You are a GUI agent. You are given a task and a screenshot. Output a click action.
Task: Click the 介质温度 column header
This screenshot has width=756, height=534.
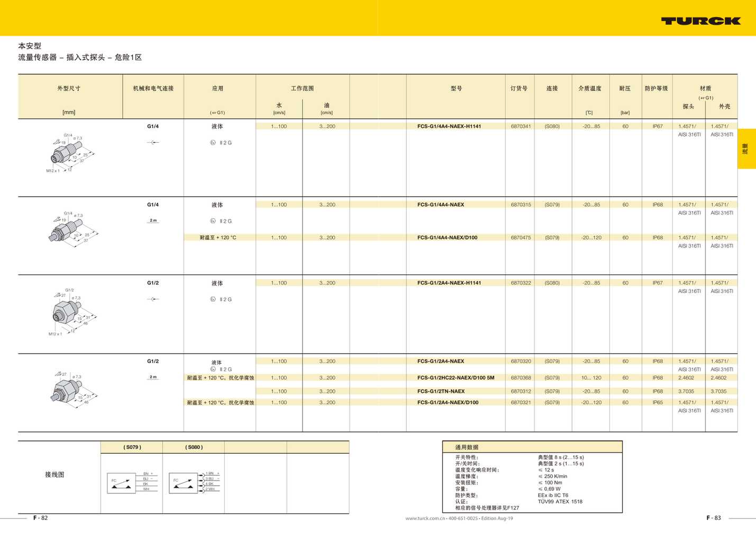pyautogui.click(x=590, y=88)
